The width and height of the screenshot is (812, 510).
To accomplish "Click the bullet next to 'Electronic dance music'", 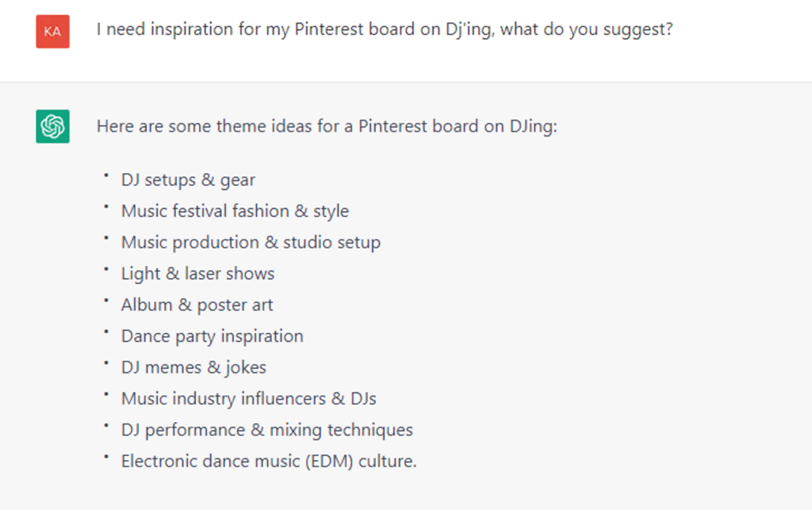I will (105, 457).
